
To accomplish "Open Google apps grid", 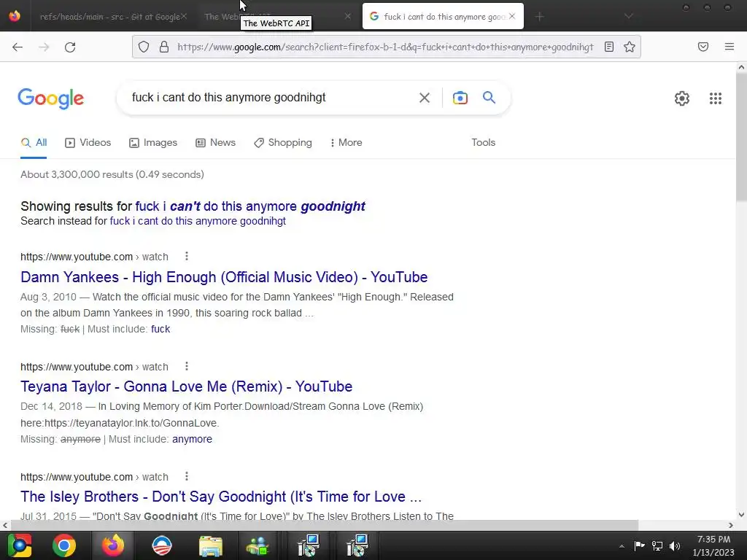I will [x=715, y=98].
